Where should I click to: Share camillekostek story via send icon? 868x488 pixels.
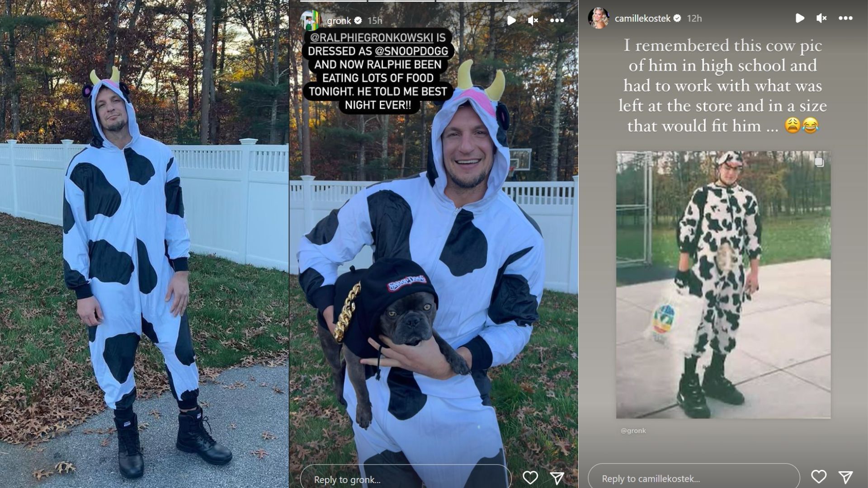point(845,477)
